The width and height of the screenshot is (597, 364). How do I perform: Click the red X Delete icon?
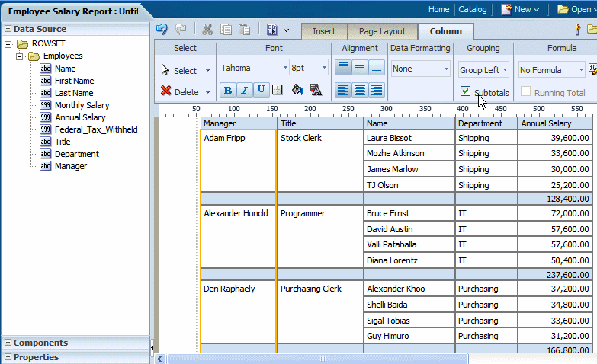[x=166, y=91]
